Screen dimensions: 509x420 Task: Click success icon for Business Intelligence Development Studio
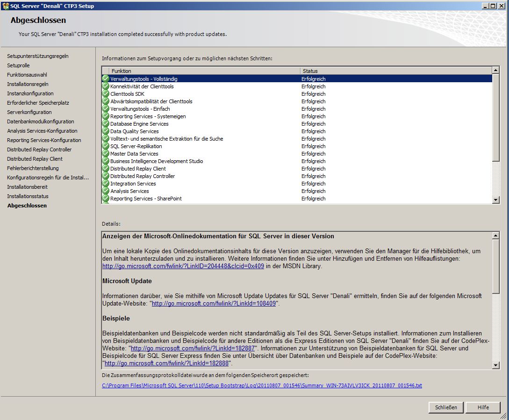(x=106, y=161)
